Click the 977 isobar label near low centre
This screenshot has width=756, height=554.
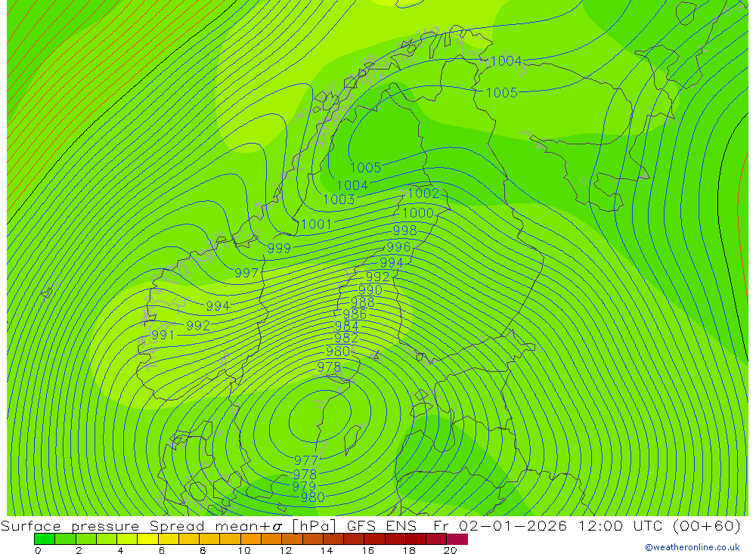305,460
